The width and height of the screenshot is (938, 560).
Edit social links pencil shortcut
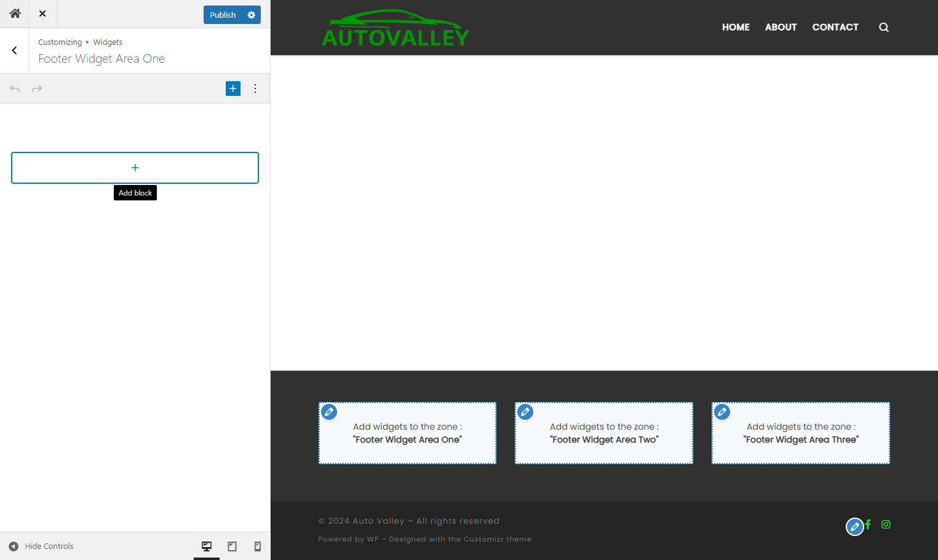[854, 527]
